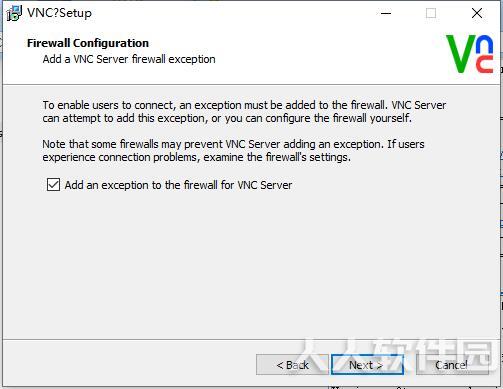
Task: Click the 'Add a VNC Server firewall exception' subtitle
Action: pyautogui.click(x=129, y=59)
